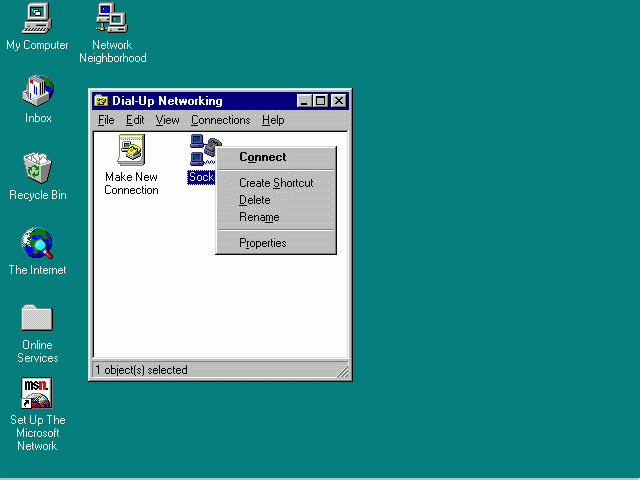This screenshot has height=480, width=640.
Task: Click the Dial-Up Networking title bar text
Action: pos(167,101)
